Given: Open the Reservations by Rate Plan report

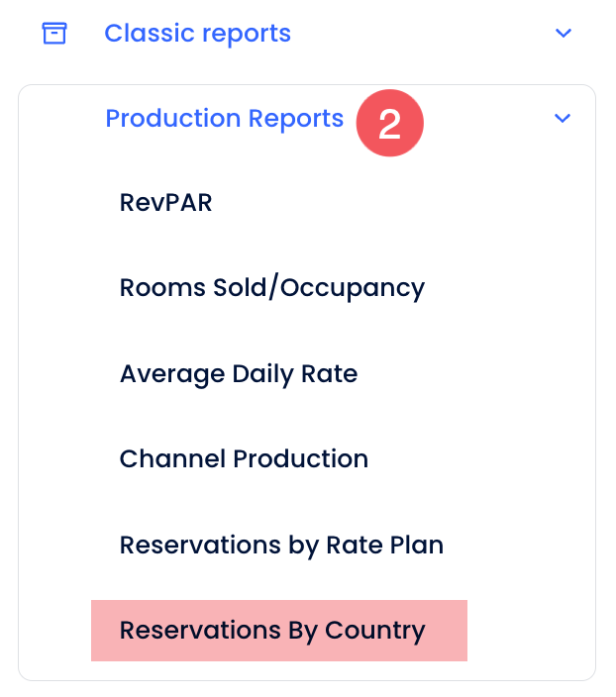Looking at the screenshot, I should click(x=281, y=545).
